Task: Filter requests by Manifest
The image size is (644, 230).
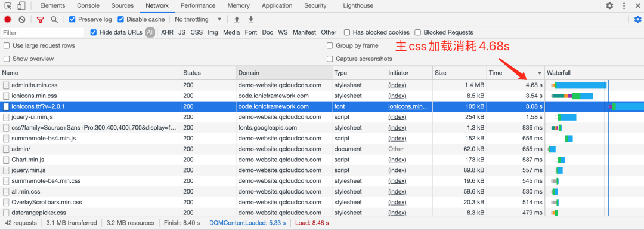Action: point(304,32)
